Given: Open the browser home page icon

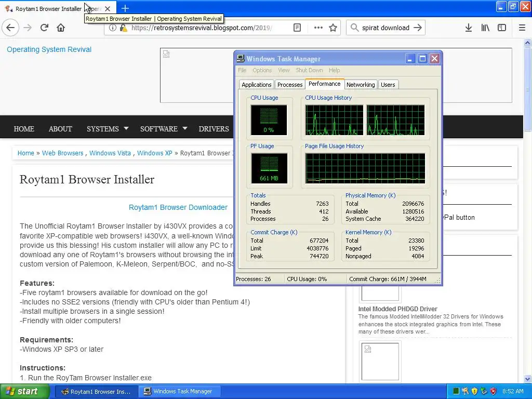Looking at the screenshot, I should (x=61, y=28).
